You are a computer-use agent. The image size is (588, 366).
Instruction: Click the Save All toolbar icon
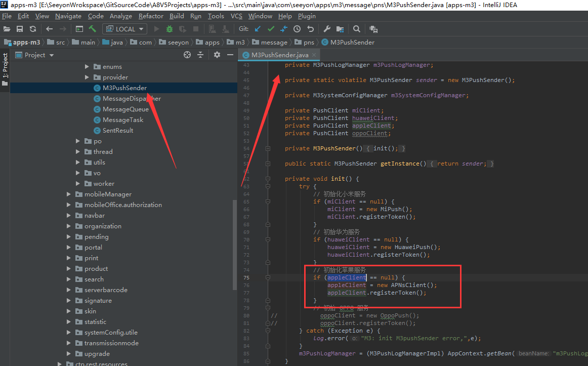click(20, 29)
